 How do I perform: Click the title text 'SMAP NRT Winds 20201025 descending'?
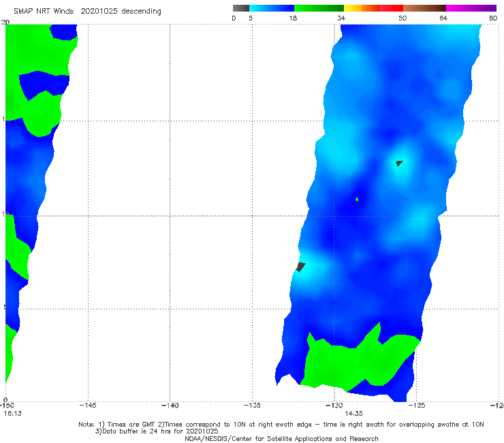click(x=87, y=11)
